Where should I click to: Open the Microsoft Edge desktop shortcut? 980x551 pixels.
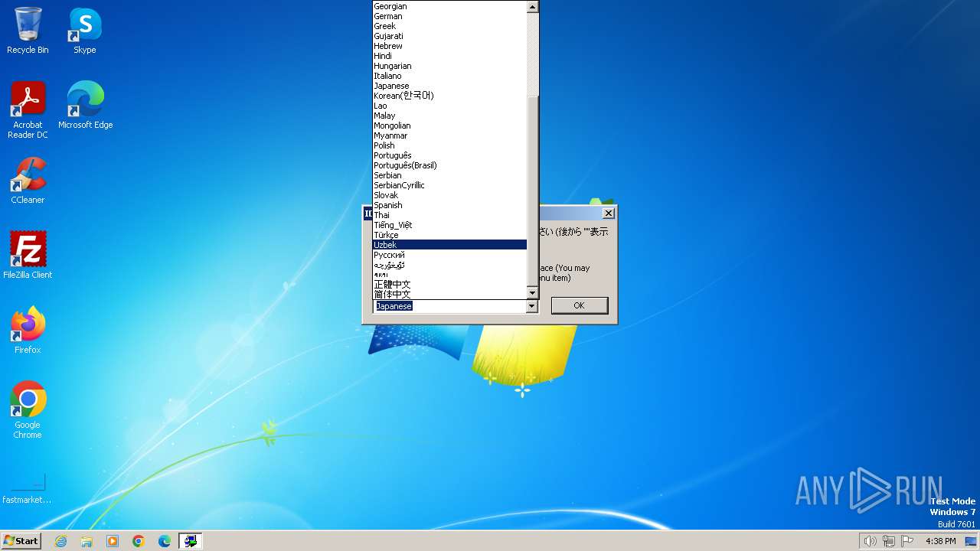tap(85, 106)
